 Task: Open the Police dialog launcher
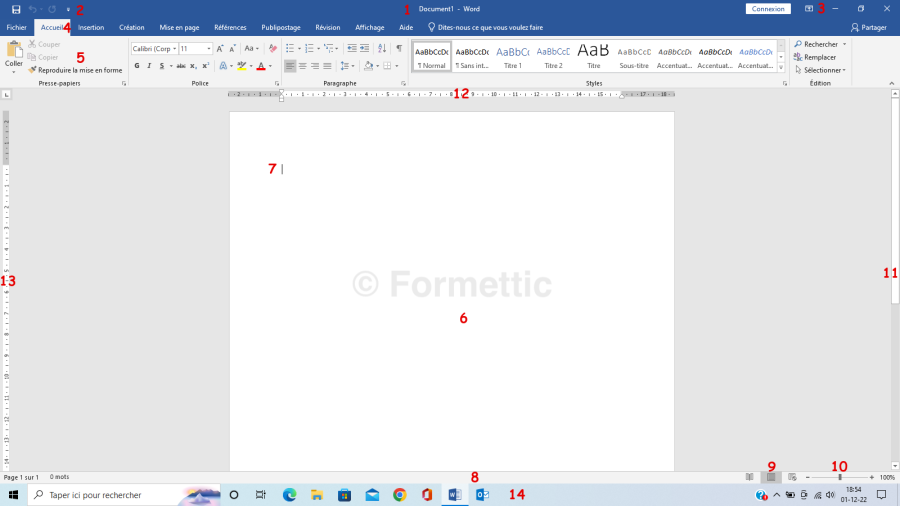pyautogui.click(x=277, y=84)
